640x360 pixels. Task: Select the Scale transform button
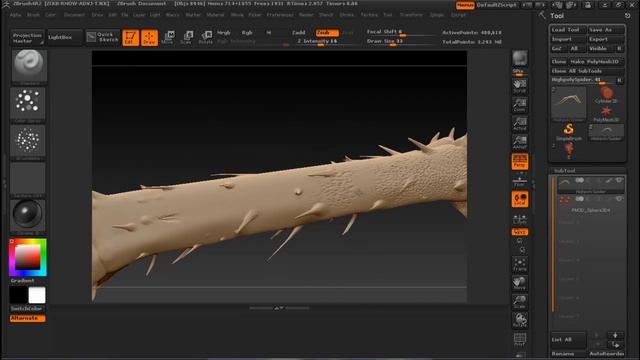pos(187,38)
